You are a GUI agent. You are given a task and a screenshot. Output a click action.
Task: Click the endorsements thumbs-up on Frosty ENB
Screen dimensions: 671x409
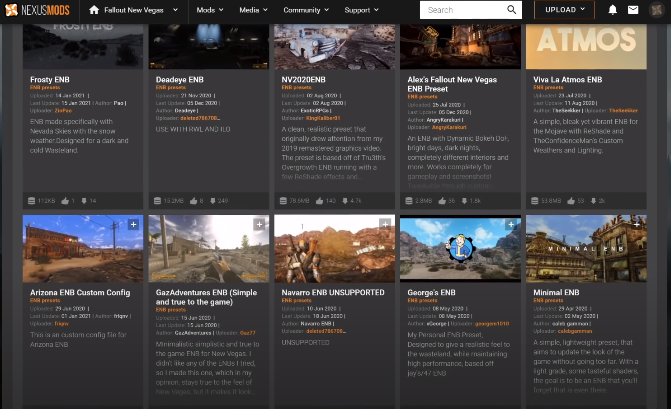pos(65,201)
